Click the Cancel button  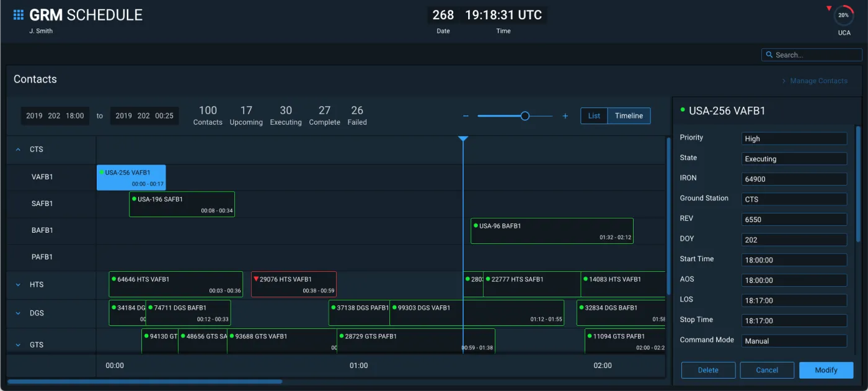point(767,370)
